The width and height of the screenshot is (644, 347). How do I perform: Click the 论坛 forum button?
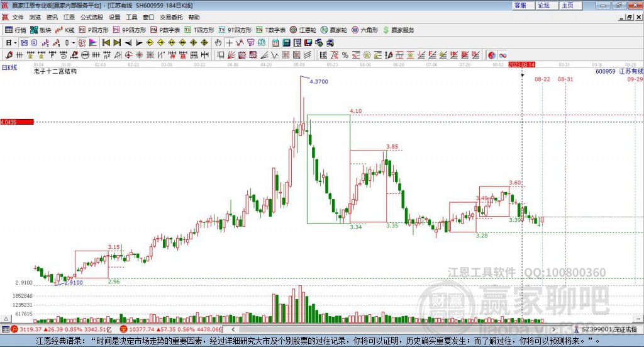tap(547, 5)
